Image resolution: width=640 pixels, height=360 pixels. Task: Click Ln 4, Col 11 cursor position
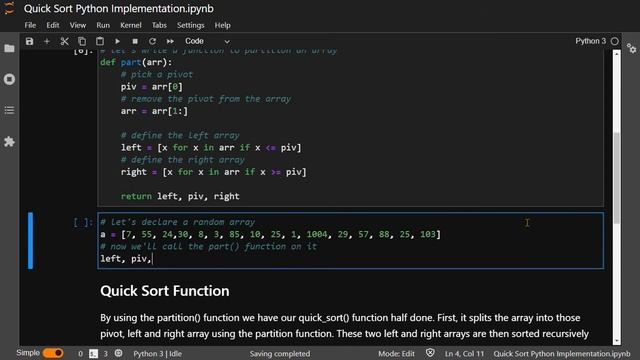[464, 353]
